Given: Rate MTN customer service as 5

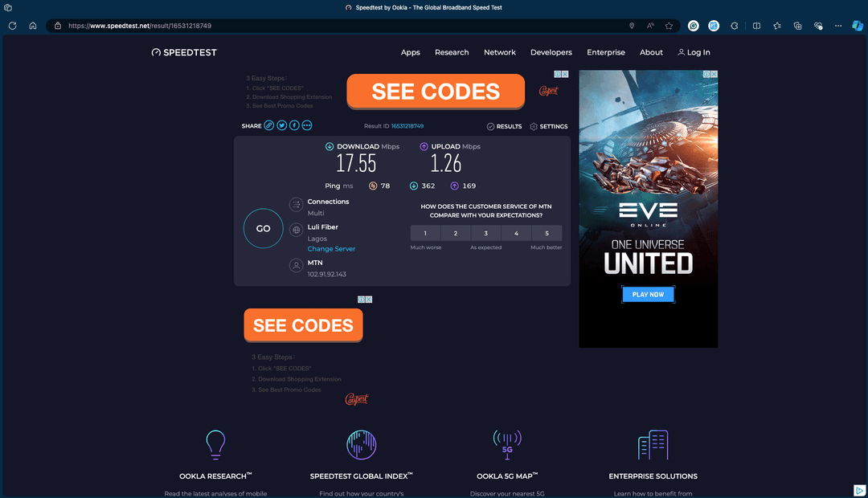Looking at the screenshot, I should 547,233.
